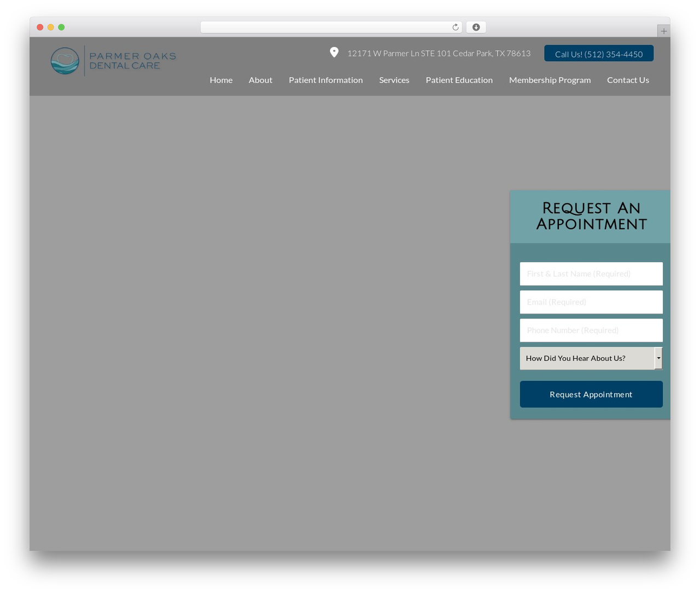Open the Home menu item
This screenshot has width=700, height=593.
tap(221, 80)
